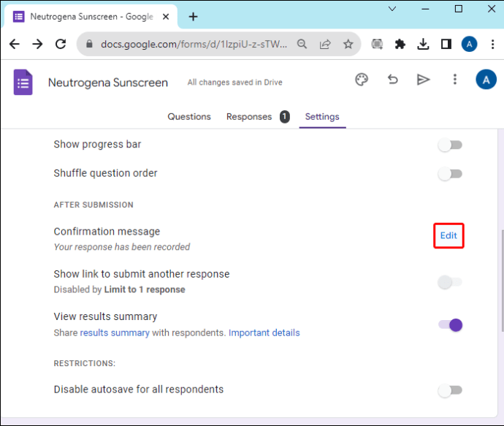Viewport: 504px width, 426px height.
Task: Bookmark this page with the star icon
Action: pos(348,44)
